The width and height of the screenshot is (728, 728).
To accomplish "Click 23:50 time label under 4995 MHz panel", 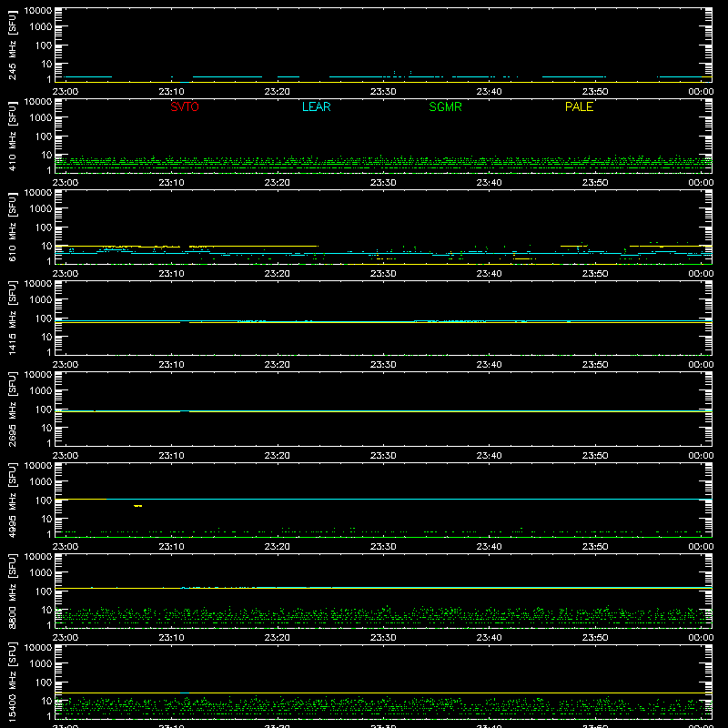I will 595,547.
